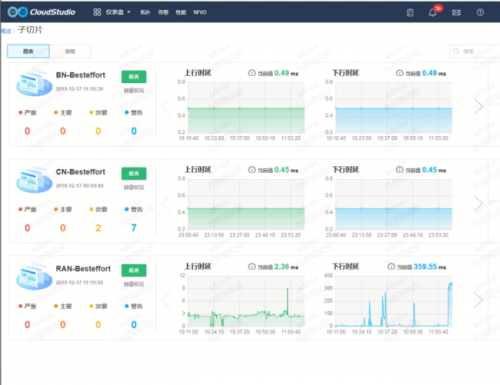Click the RAN-Besteffort previous chart arrow

pyautogui.click(x=166, y=300)
